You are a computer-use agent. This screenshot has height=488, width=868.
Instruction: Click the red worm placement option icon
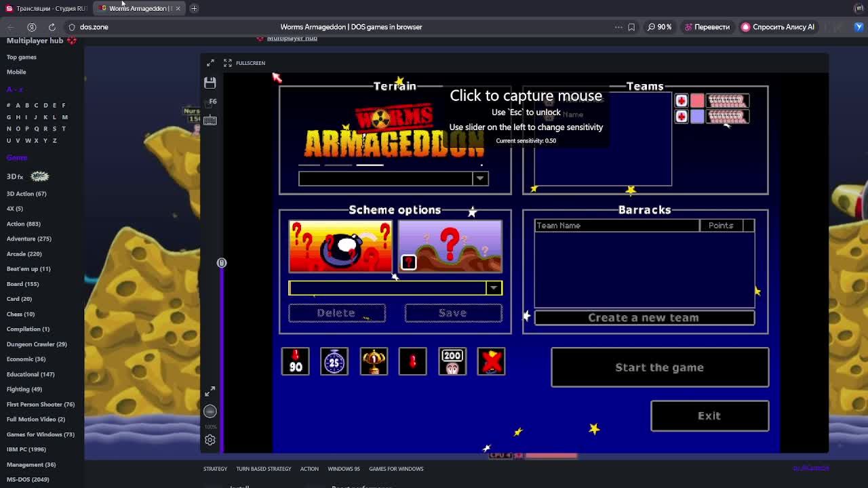pos(412,361)
